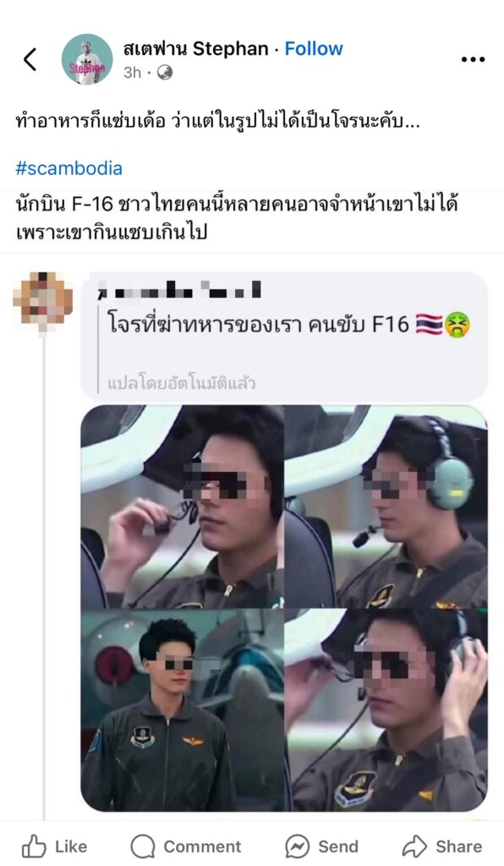Tap the Messenger Send icon
The image size is (504, 866).
(x=297, y=846)
